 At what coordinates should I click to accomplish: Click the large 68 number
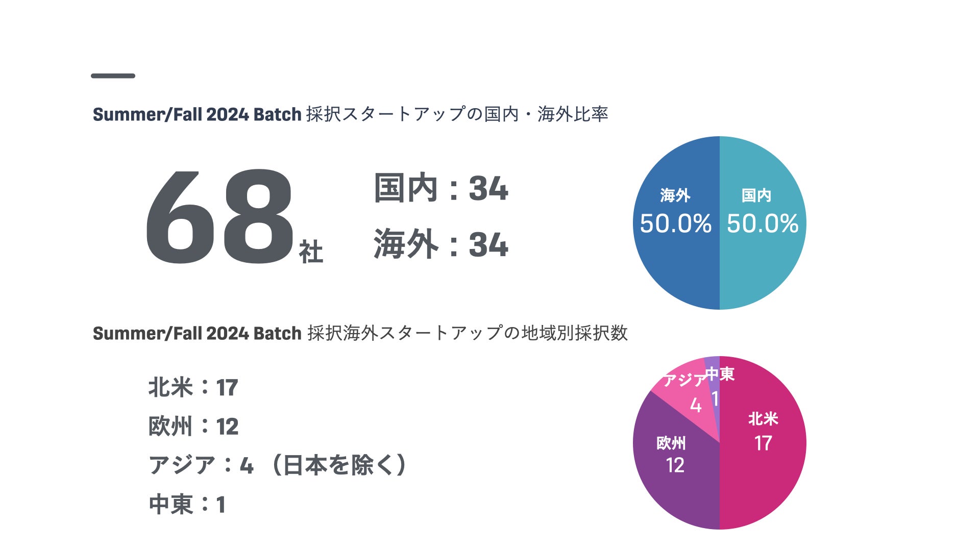coord(219,218)
